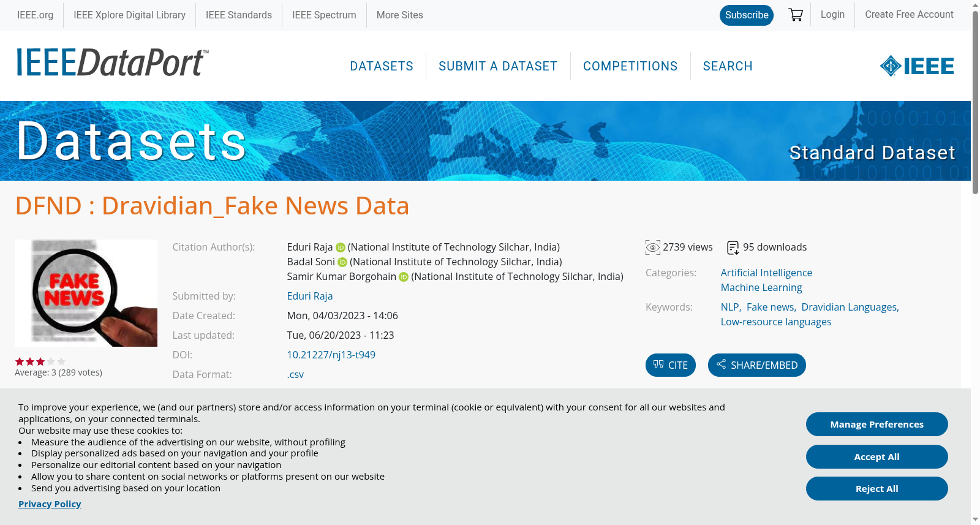The image size is (980, 525).
Task: Click the downloads document icon
Action: point(733,247)
